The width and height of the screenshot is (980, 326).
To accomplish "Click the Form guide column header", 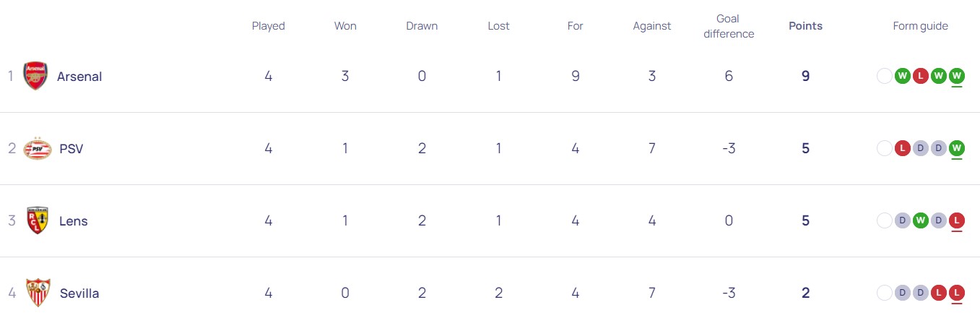I will tap(920, 26).
